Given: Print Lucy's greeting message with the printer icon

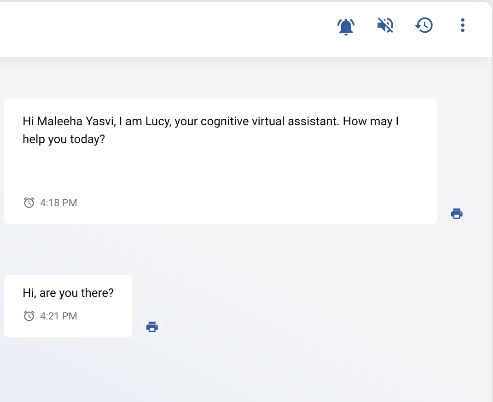Looking at the screenshot, I should pyautogui.click(x=457, y=213).
